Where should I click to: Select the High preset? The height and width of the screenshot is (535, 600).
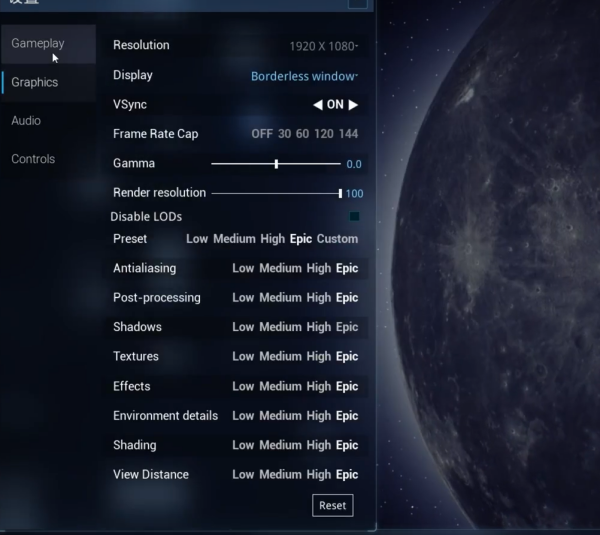[273, 239]
